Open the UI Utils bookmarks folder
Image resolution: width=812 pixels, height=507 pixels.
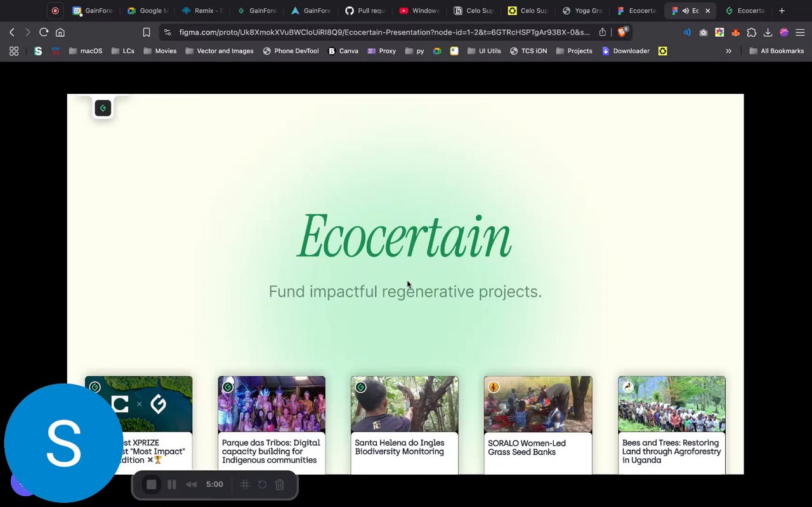point(484,51)
